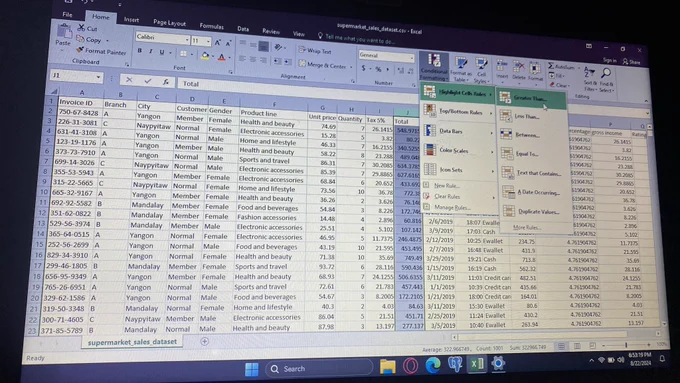Screen dimensions: 680x383
Task: Select cell with Invoice ID 750-67-8428
Action: 78,112
